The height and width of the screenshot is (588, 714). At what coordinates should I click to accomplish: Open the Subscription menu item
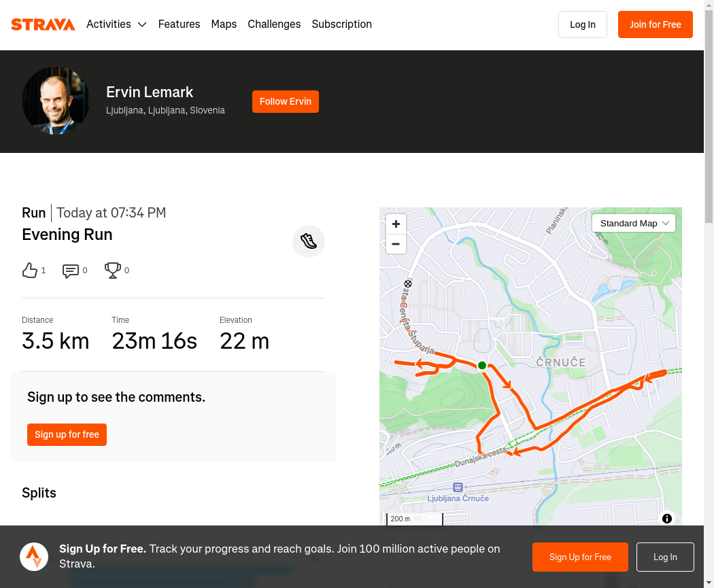coord(341,24)
